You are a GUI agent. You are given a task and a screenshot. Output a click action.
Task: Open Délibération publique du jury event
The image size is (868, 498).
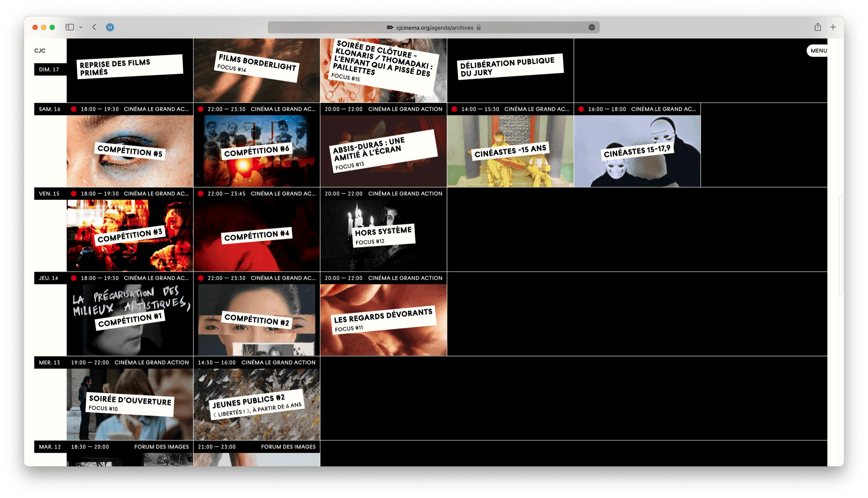[x=510, y=67]
